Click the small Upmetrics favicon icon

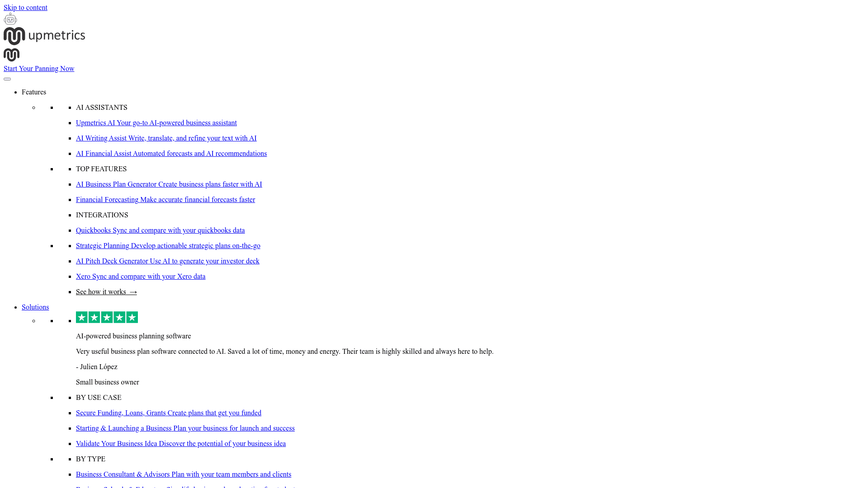click(x=11, y=54)
